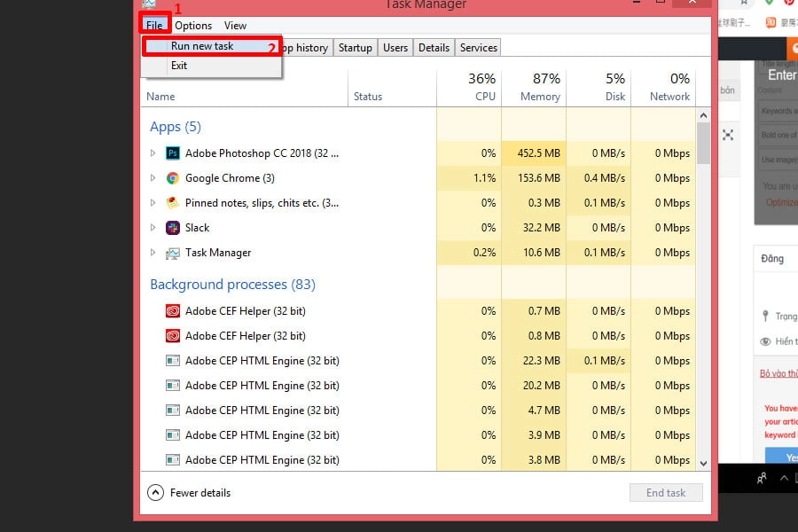Screen dimensions: 798x532
Task: Expand the Adobe Photoshop CC 2018 process
Action: pyautogui.click(x=153, y=153)
